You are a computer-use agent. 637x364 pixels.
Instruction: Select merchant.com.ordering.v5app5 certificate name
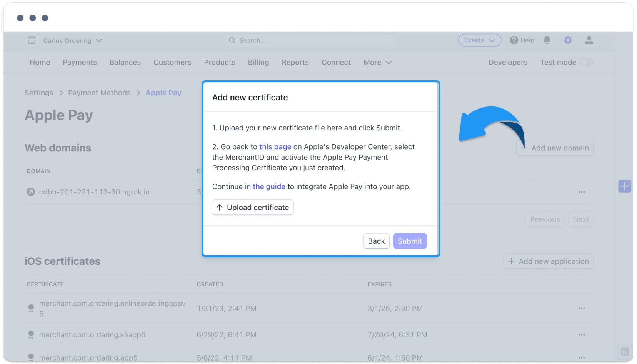(x=92, y=335)
